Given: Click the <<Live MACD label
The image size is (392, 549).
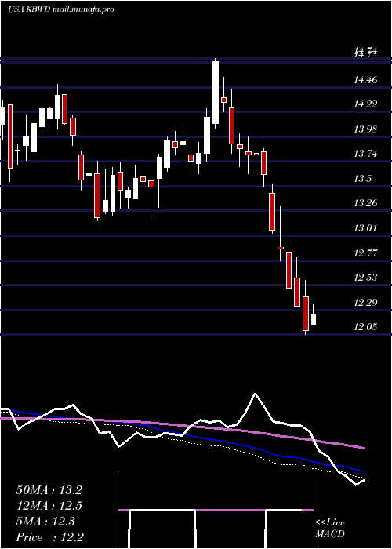Looking at the screenshot, I should (x=330, y=529).
